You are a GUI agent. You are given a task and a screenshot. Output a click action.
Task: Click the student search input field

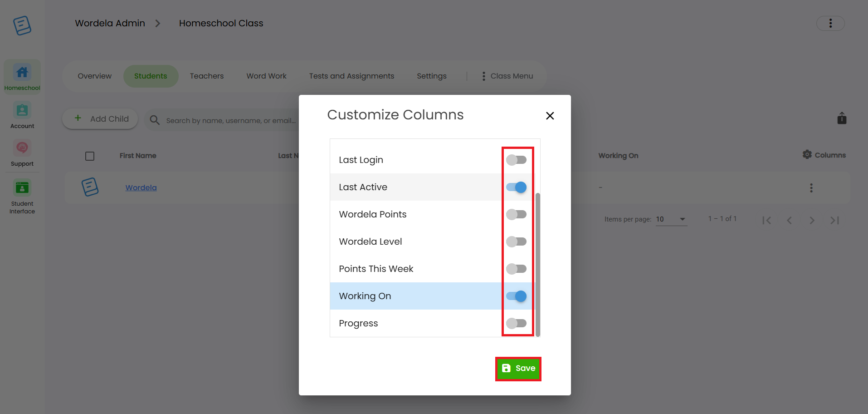coord(231,120)
